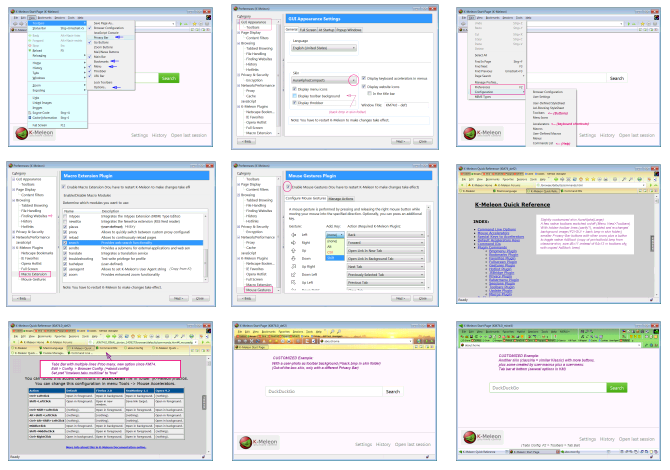Click the Up Left gesture icon in Mouse Gestures

[x=293, y=282]
